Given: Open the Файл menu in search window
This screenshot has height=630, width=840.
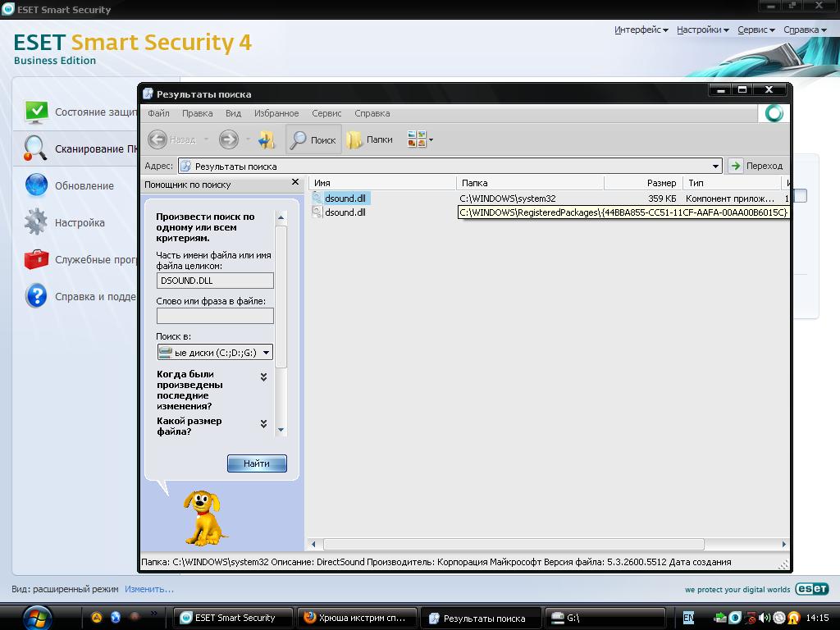Looking at the screenshot, I should (158, 113).
